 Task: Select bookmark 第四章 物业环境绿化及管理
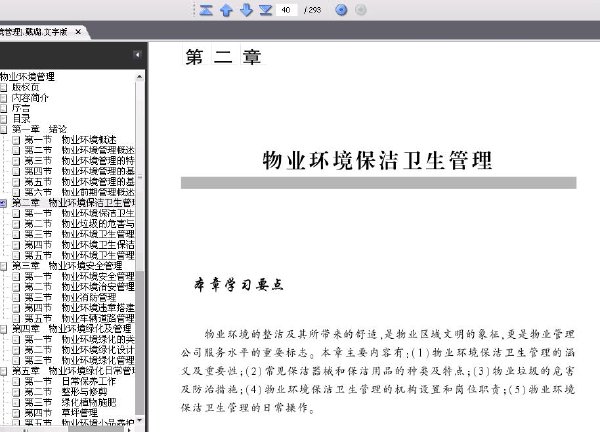click(x=71, y=329)
